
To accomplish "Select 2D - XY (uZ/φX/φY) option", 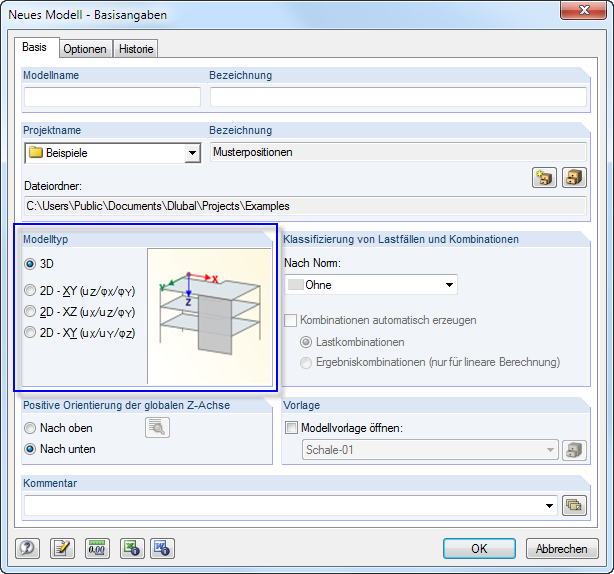I will tap(30, 291).
